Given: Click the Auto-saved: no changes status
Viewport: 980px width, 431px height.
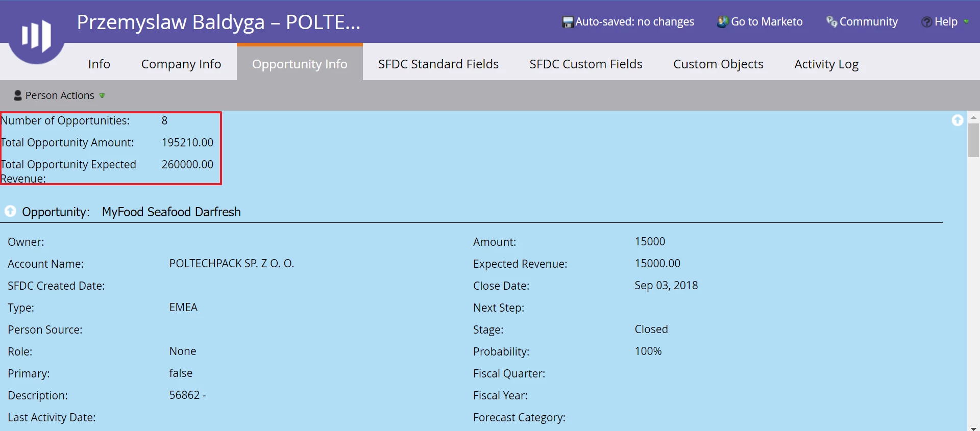Looking at the screenshot, I should tap(634, 21).
